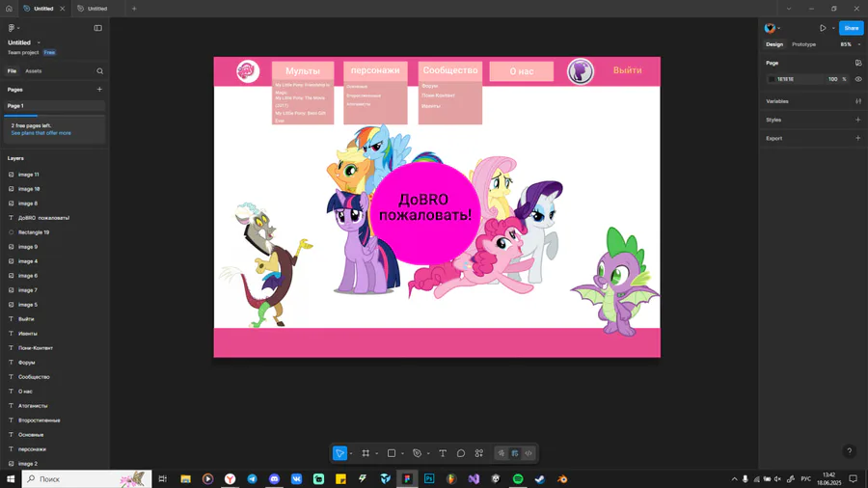Open Pen tool options dropdown arrow
868x488 pixels.
coord(428,453)
